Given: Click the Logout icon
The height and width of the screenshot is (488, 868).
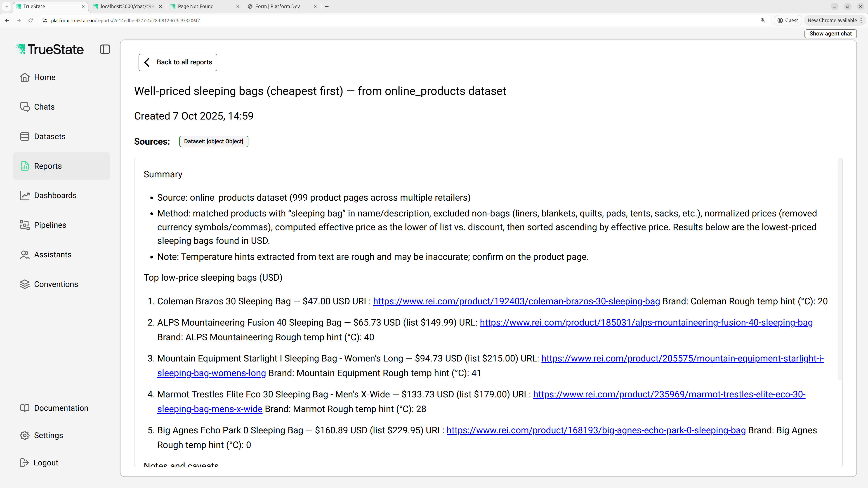Looking at the screenshot, I should pos(25,463).
